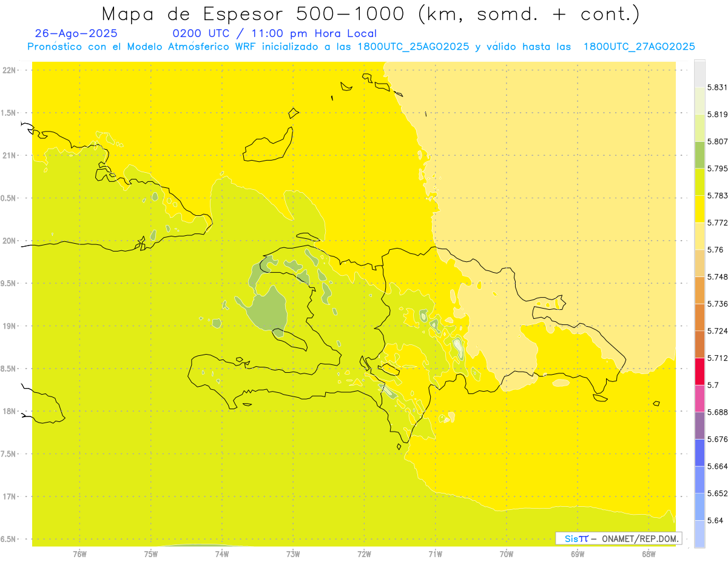Click the 70W longitude label

click(507, 554)
